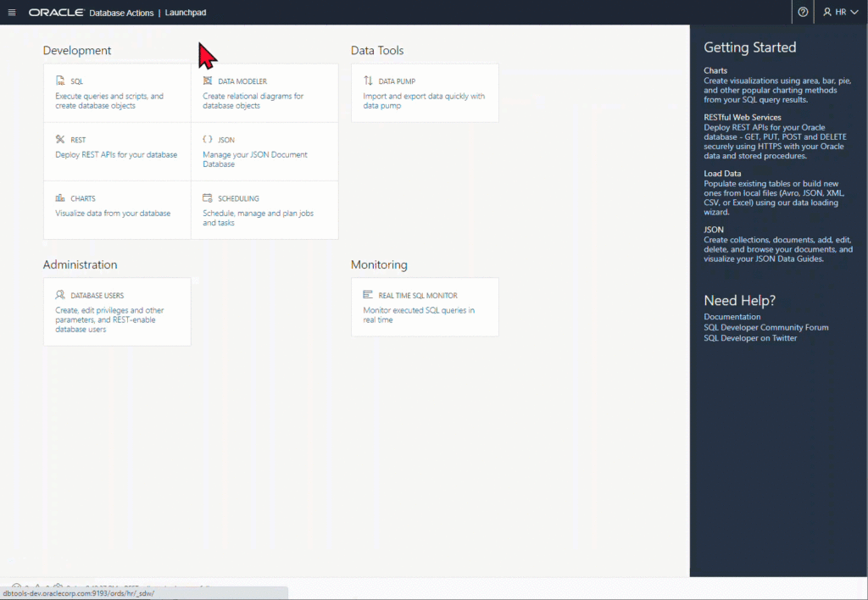Expand the hamburger navigation menu
Image resolution: width=868 pixels, height=600 pixels.
click(x=12, y=12)
